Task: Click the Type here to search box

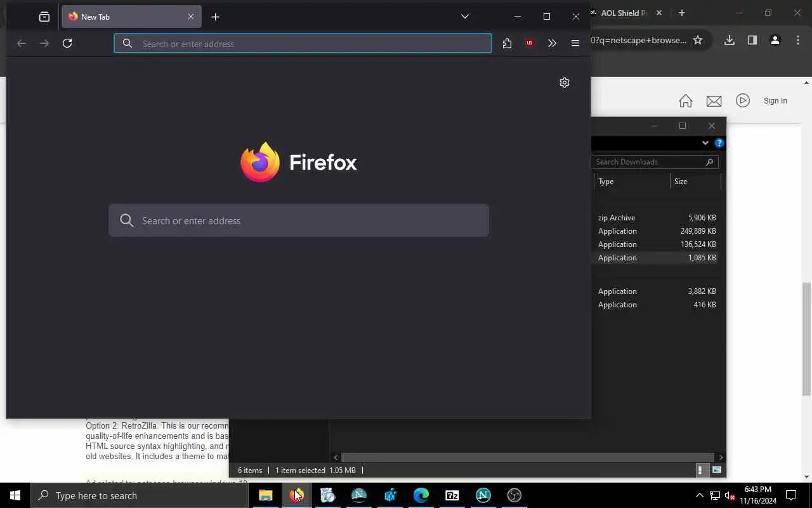Action: point(140,495)
